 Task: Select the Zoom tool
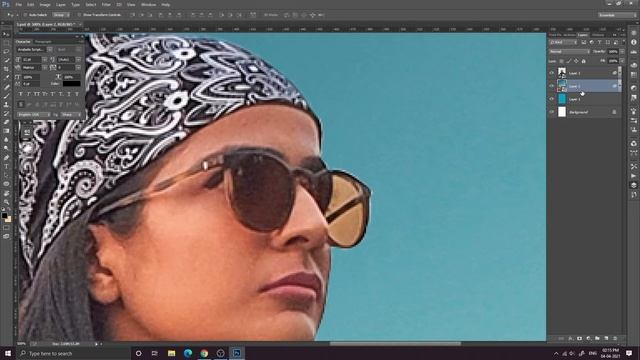click(x=6, y=202)
